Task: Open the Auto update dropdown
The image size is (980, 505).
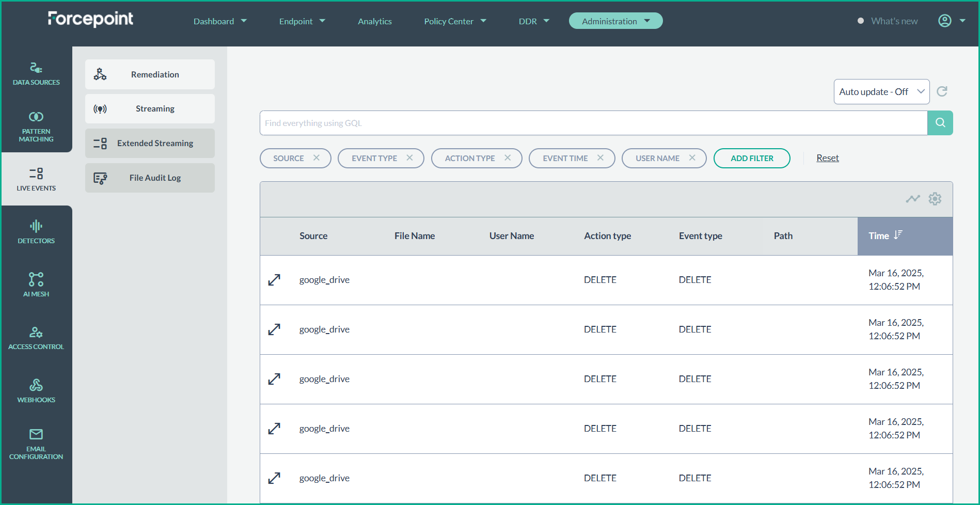Action: [x=881, y=91]
